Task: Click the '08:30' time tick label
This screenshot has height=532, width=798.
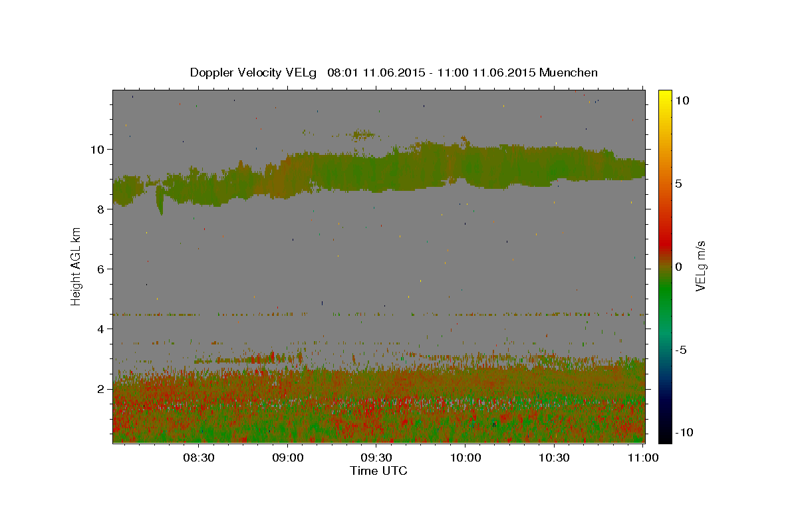Action: [198, 458]
